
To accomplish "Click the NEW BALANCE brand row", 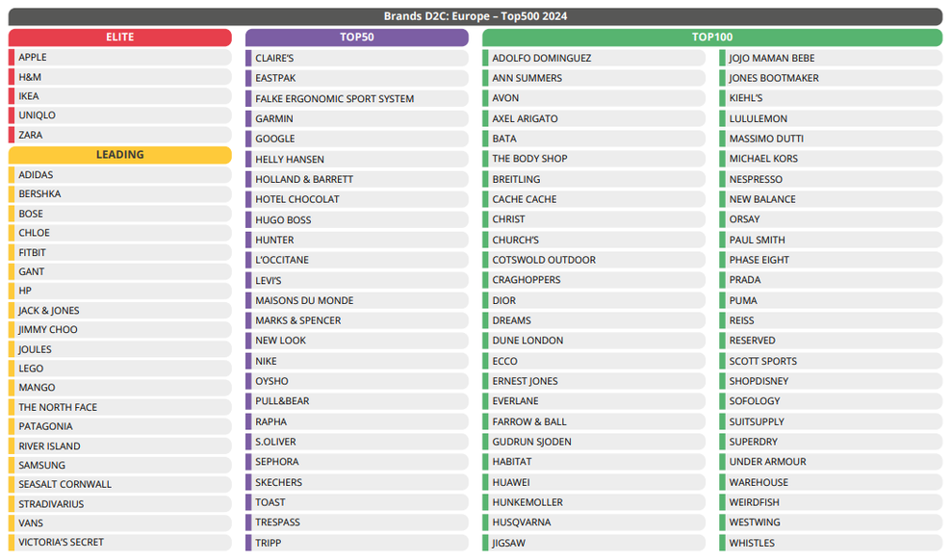I will [831, 199].
